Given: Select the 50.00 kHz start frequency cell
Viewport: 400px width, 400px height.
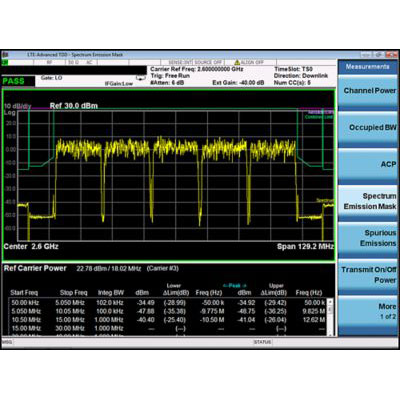Looking at the screenshot, I should pos(25,303).
